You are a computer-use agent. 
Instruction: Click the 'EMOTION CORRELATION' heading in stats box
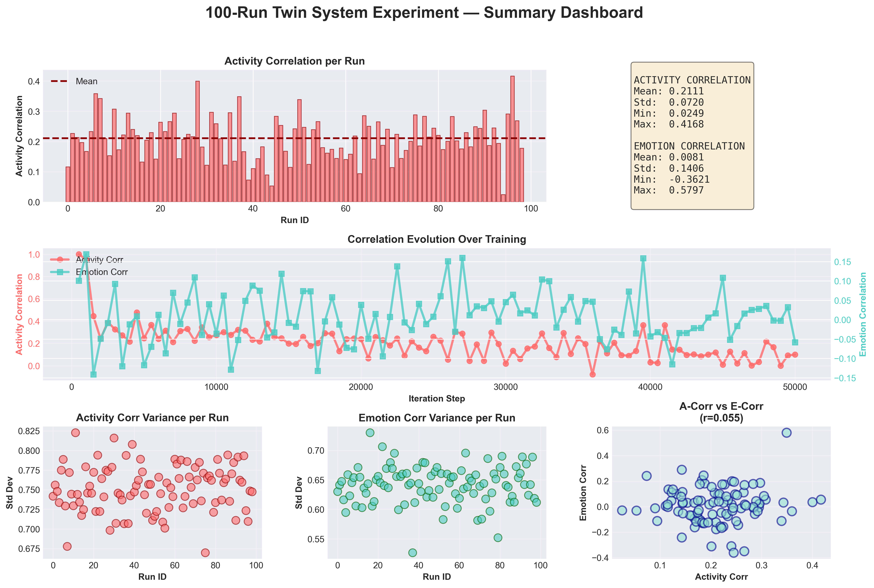[x=689, y=146]
